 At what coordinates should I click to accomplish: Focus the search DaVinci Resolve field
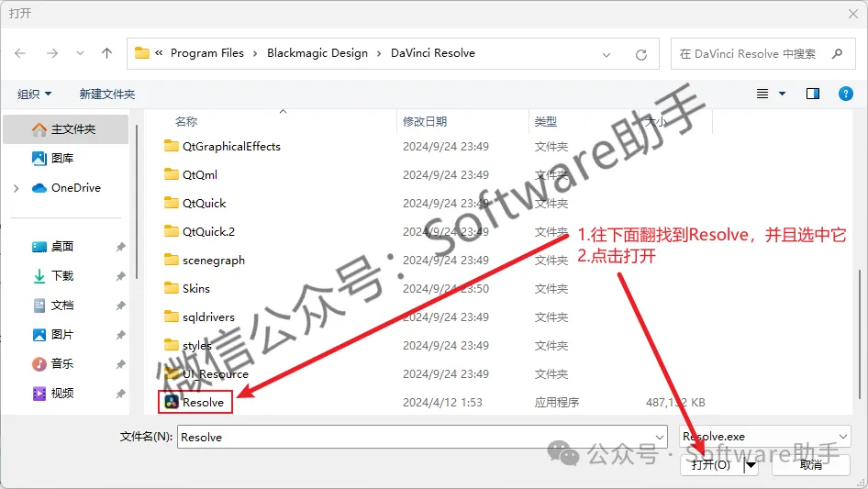click(762, 54)
